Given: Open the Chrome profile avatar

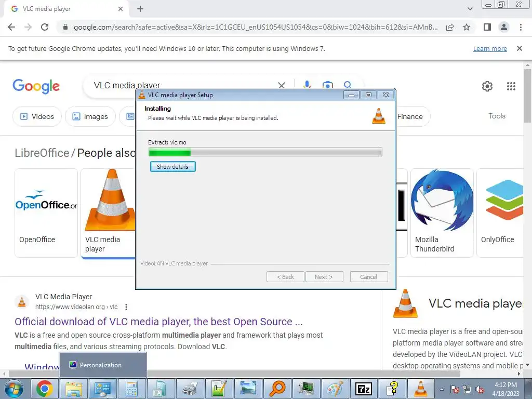Looking at the screenshot, I should pyautogui.click(x=504, y=27).
